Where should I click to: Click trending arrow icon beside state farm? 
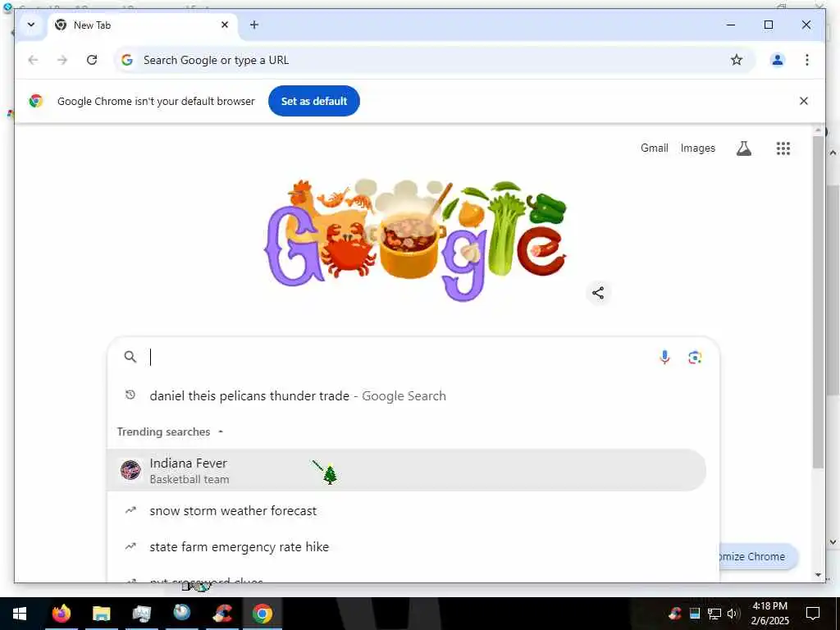tap(130, 547)
